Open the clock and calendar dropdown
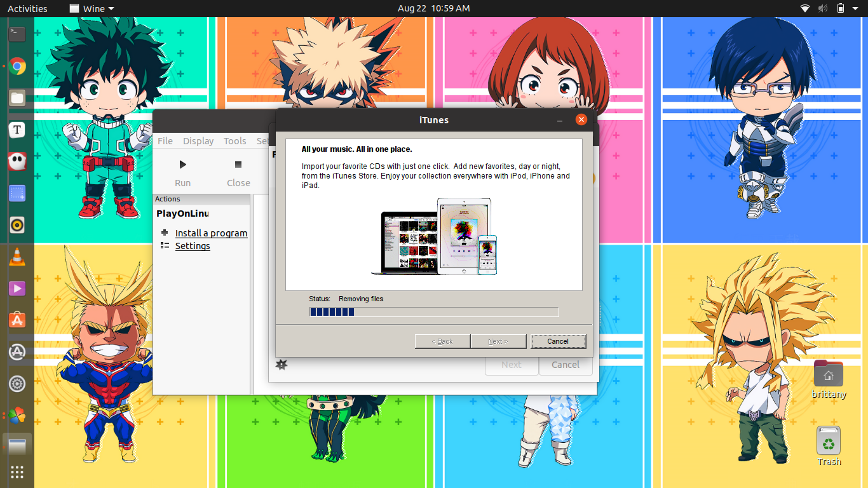This screenshot has height=488, width=868. point(433,9)
